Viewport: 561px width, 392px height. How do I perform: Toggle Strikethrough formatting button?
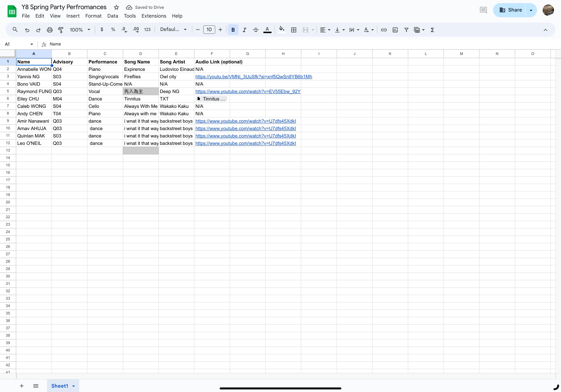pyautogui.click(x=256, y=30)
